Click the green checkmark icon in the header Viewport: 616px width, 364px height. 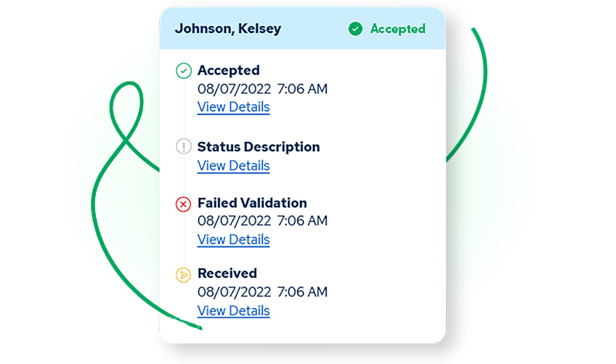(355, 29)
